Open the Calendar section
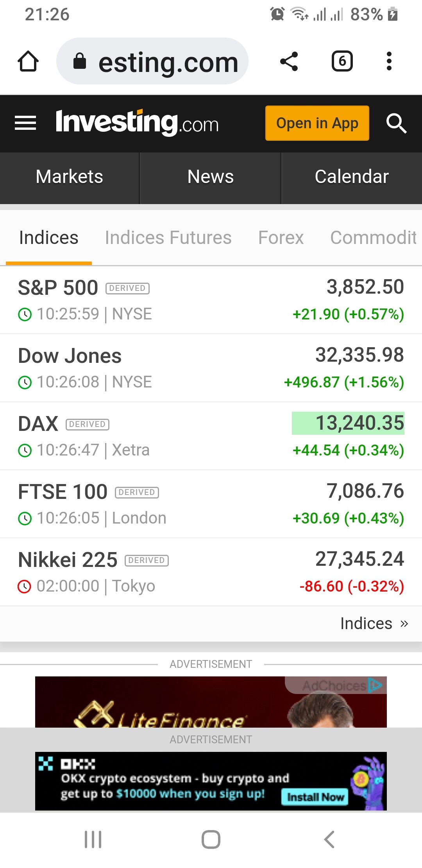Viewport: 422px width, 868px height. (352, 177)
